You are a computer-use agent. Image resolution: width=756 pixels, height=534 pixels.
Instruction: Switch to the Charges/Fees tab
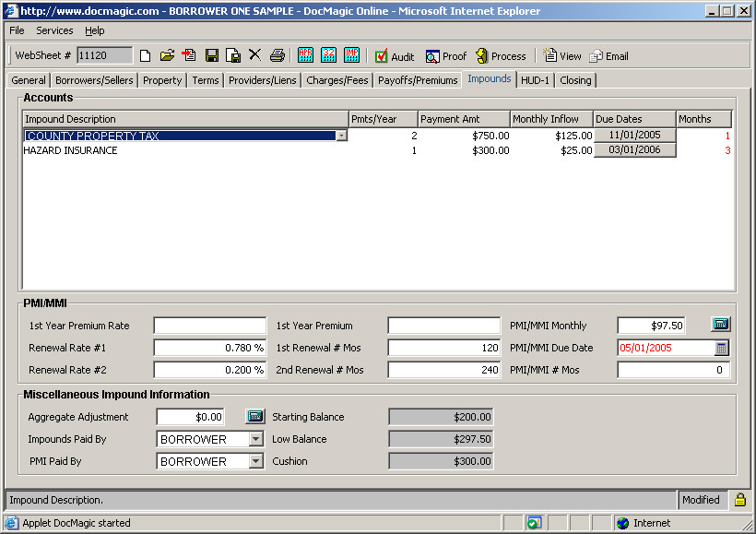337,80
